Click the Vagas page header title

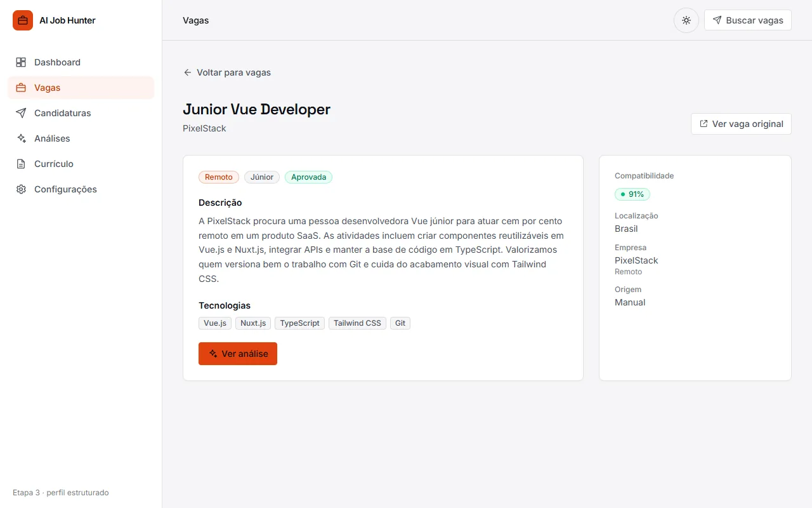click(x=195, y=20)
